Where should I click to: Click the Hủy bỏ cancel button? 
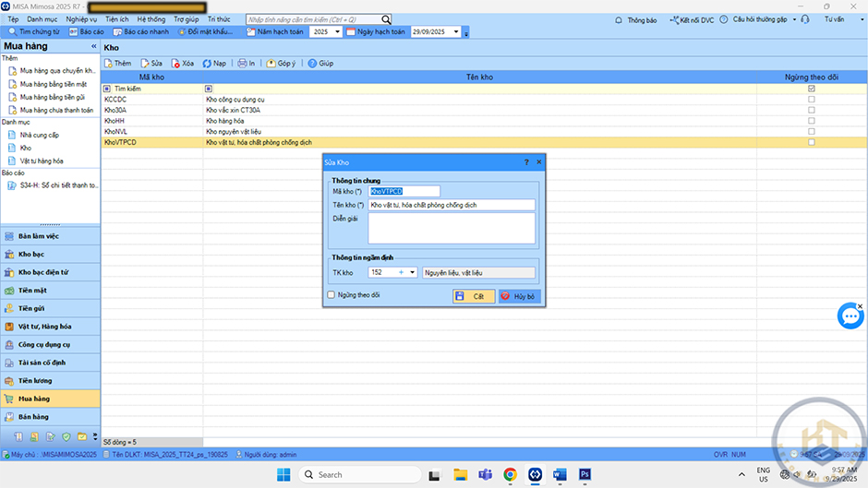pos(519,296)
